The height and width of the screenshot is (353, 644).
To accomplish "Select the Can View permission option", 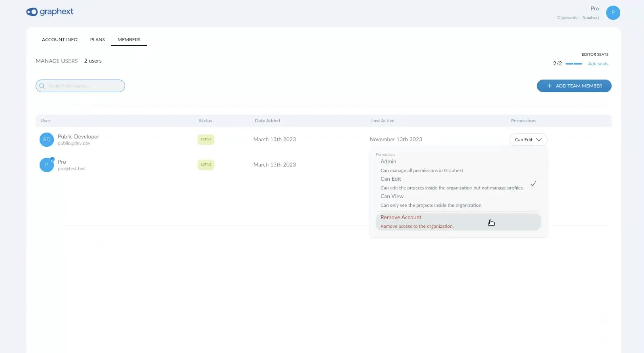I will click(392, 196).
